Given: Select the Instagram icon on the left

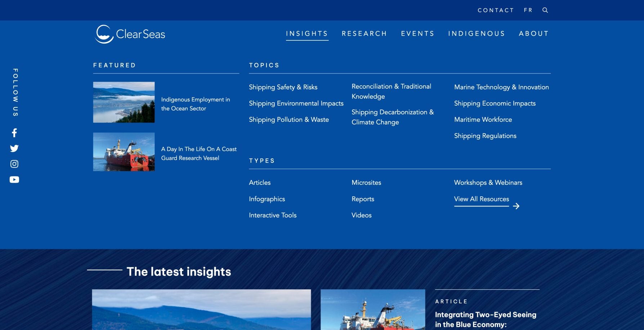Looking at the screenshot, I should [x=14, y=164].
